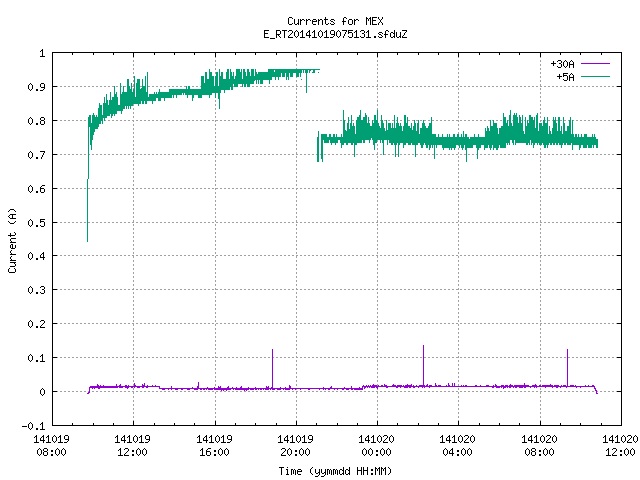This screenshot has height=480, width=640.
Task: Click the y-axis tick value '0.3'
Action: coord(36,290)
